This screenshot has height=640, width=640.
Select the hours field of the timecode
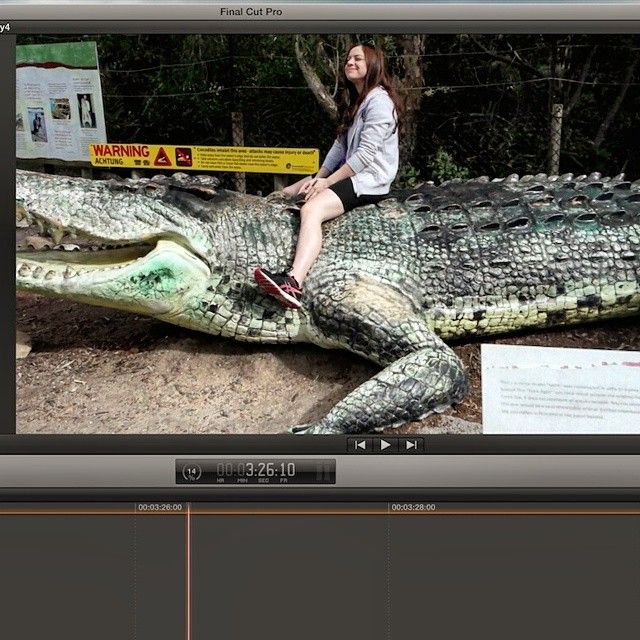221,470
